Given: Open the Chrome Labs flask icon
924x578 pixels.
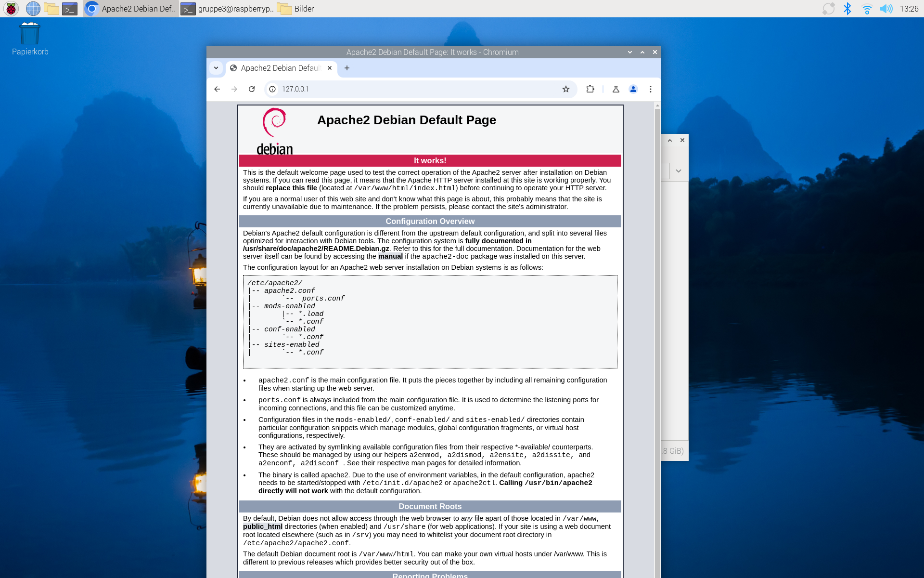Looking at the screenshot, I should [x=616, y=89].
